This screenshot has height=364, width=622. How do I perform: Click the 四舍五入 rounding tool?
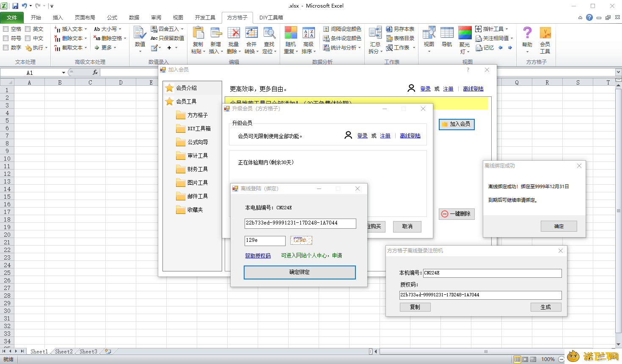coord(167,29)
